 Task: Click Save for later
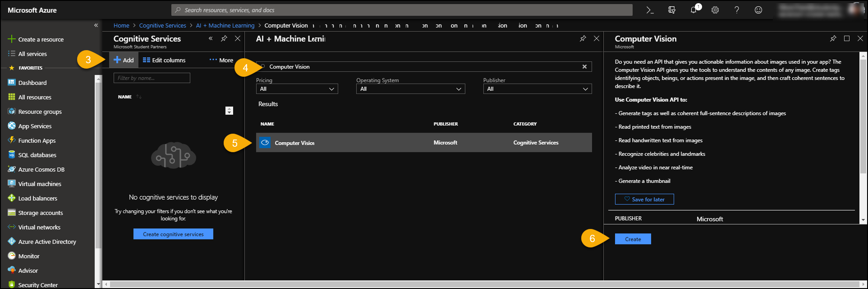pyautogui.click(x=644, y=199)
